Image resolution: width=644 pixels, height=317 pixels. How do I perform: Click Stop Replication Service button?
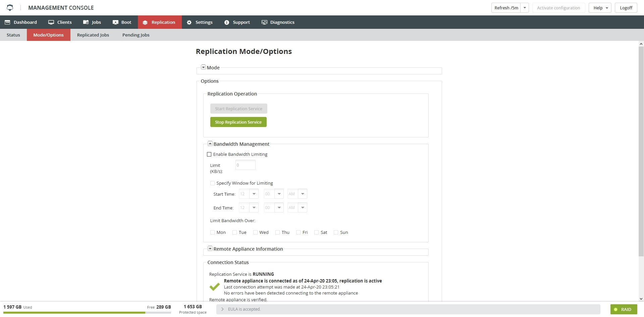238,122
